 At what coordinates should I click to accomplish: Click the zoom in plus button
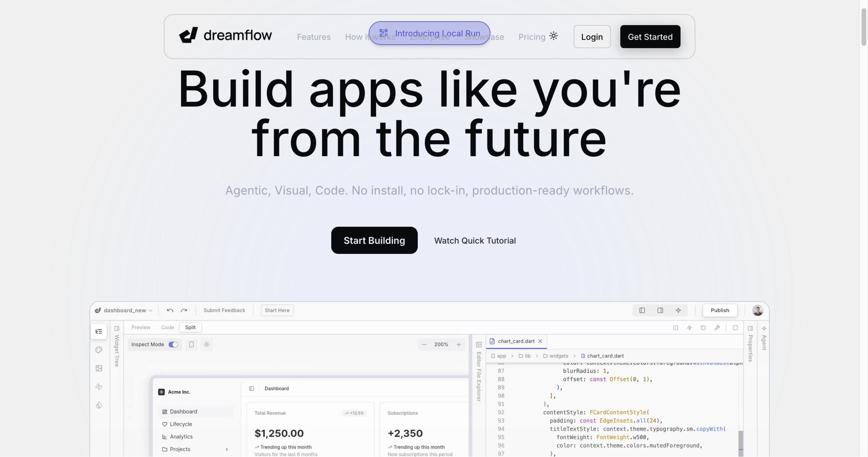458,344
